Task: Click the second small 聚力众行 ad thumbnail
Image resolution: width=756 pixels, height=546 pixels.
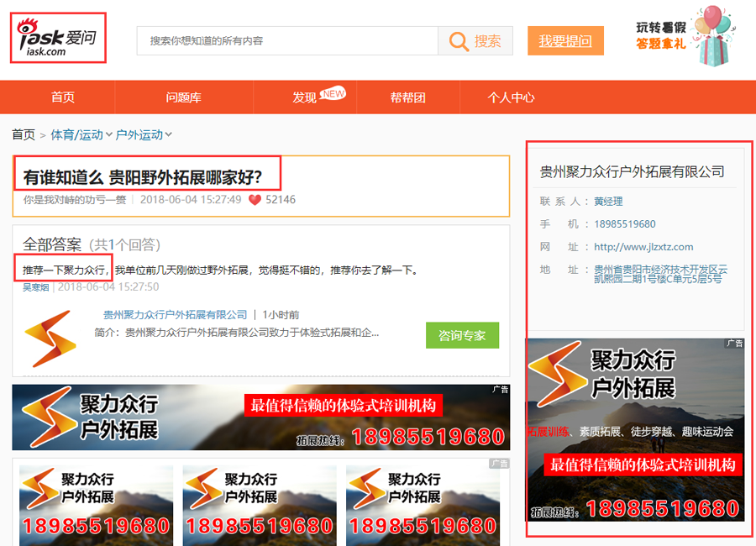Action: coord(260,506)
